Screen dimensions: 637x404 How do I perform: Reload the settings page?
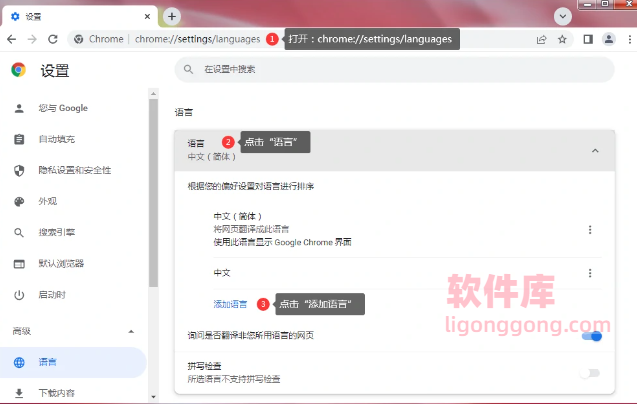[53, 39]
